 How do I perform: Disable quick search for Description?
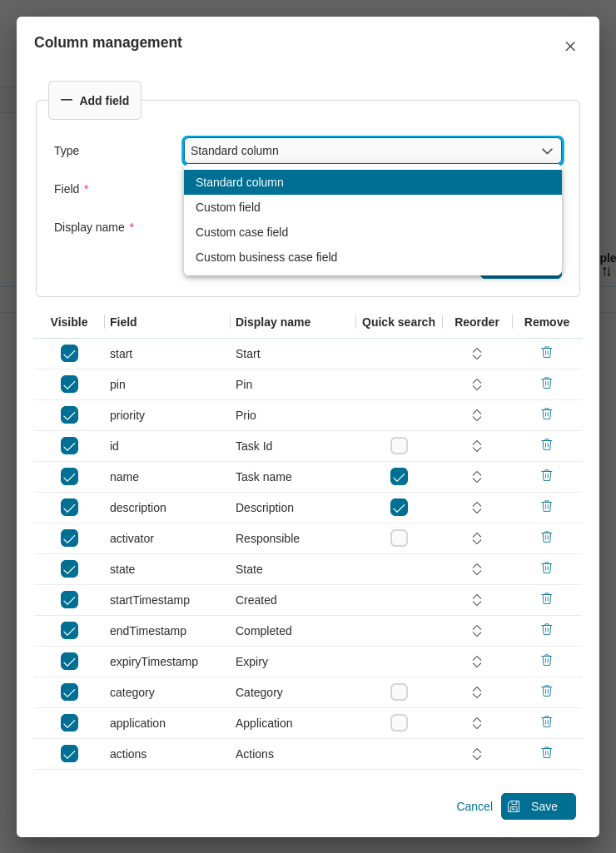pos(399,507)
